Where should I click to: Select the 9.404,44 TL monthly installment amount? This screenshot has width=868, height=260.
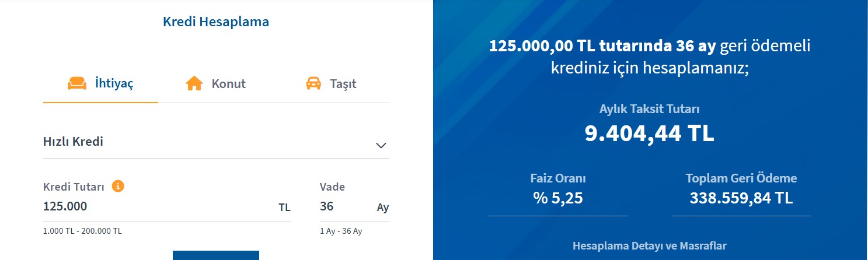pyautogui.click(x=650, y=133)
